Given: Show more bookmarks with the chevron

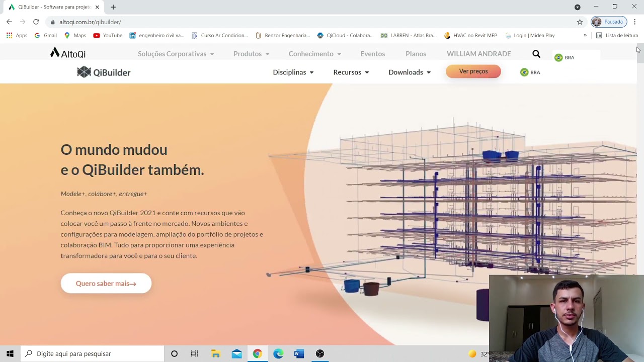Looking at the screenshot, I should tap(585, 35).
